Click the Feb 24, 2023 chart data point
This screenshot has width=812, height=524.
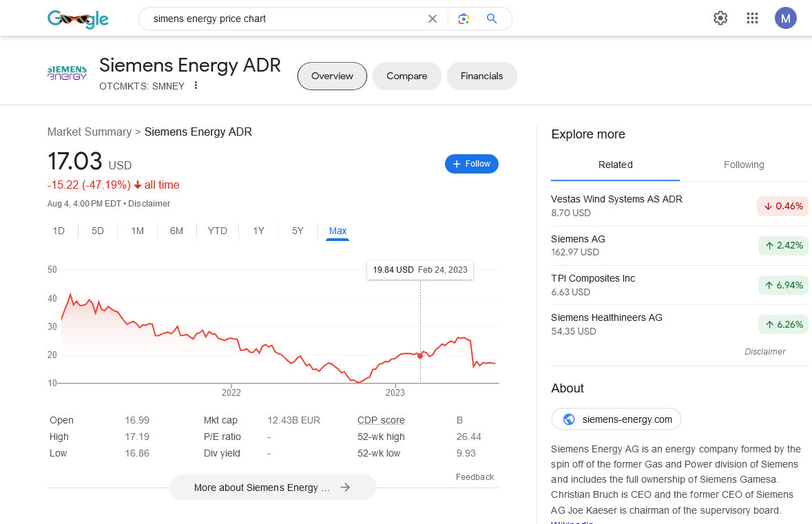(420, 356)
